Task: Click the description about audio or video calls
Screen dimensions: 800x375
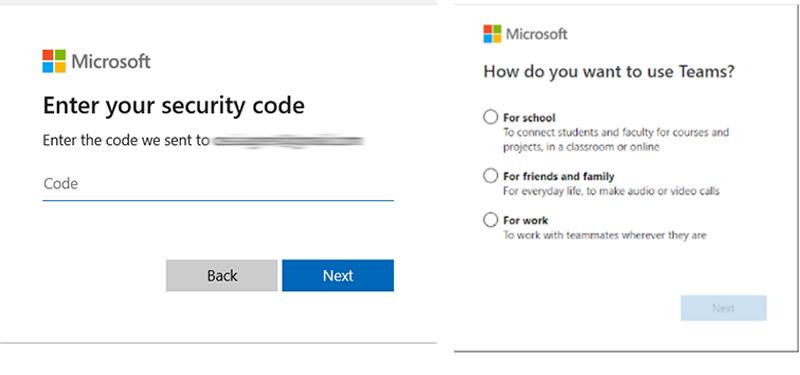Action: pos(611,191)
